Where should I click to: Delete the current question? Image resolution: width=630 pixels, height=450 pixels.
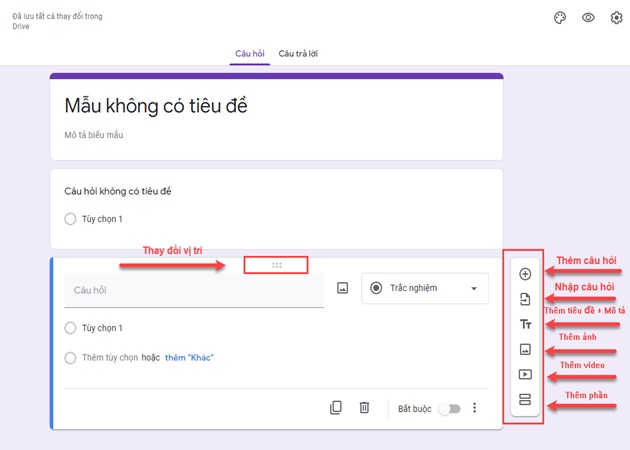coord(364,407)
